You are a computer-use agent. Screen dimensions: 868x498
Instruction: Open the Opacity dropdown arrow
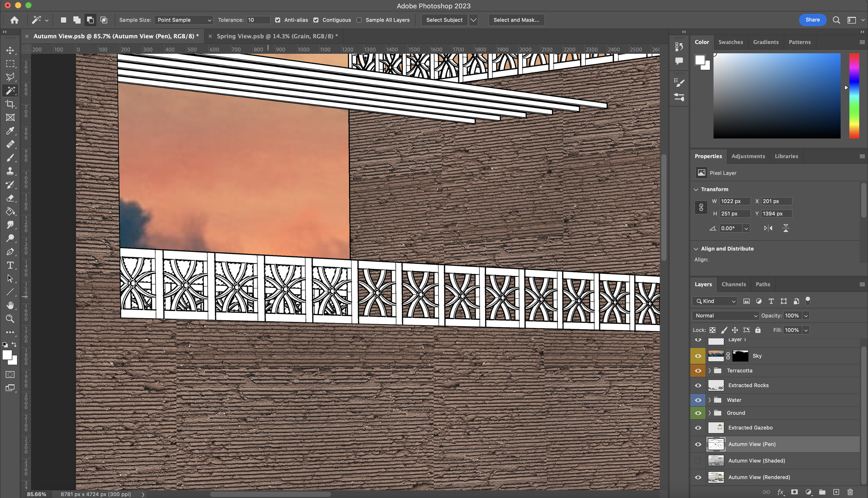806,315
